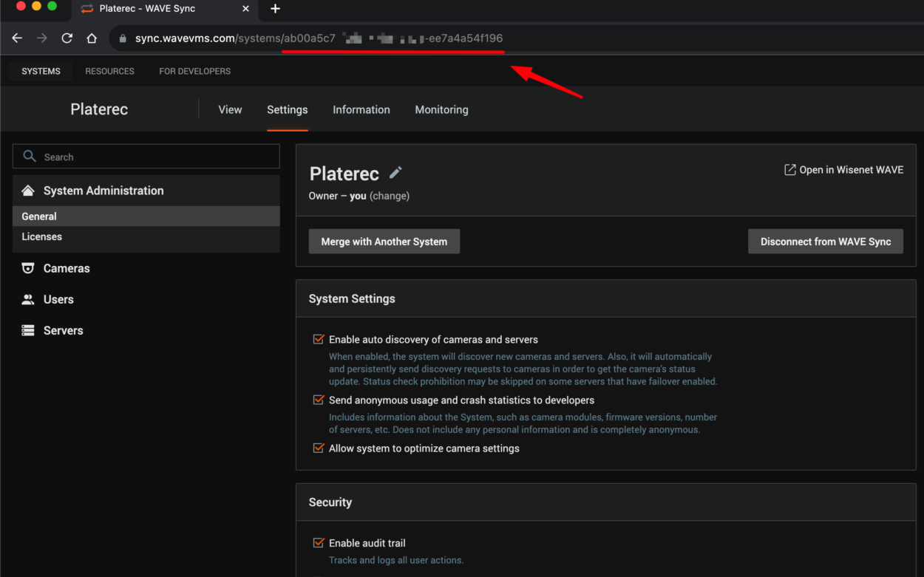Click the browser forward arrow

(42, 38)
